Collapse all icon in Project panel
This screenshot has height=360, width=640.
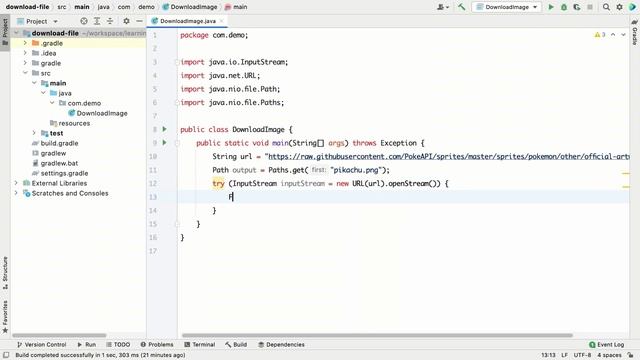click(x=110, y=21)
